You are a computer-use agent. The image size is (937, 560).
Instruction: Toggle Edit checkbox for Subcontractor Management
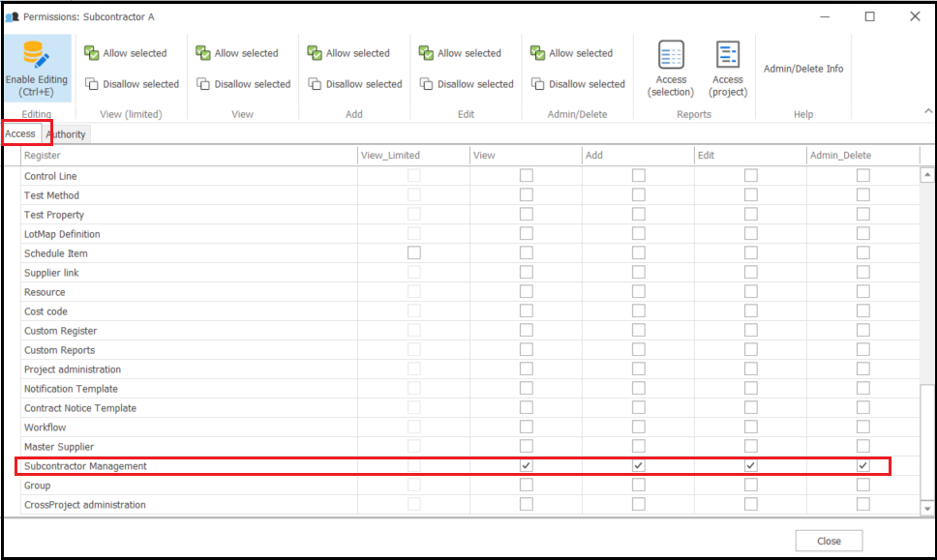(x=751, y=465)
